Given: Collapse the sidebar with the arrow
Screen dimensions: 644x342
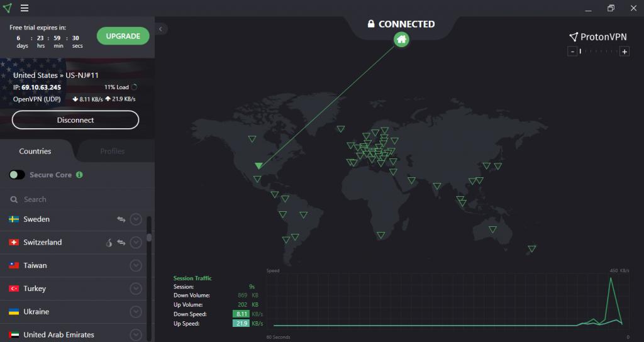Looking at the screenshot, I should [160, 29].
